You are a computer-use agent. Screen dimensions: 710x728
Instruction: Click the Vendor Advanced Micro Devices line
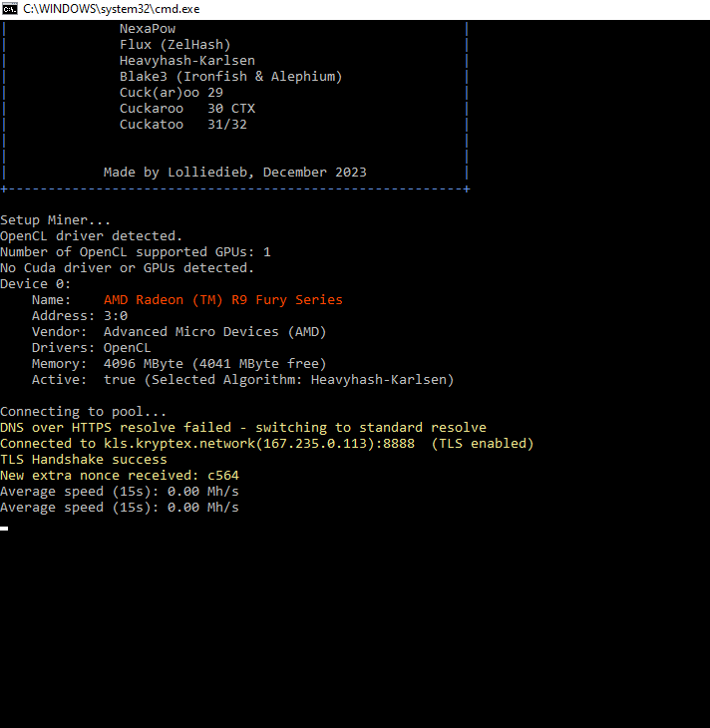[x=178, y=332]
